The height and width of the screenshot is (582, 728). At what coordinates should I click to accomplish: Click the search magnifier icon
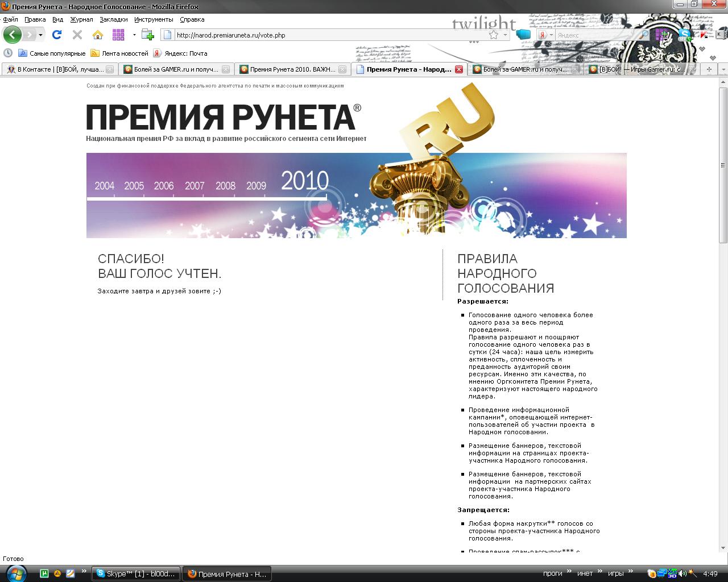point(645,35)
